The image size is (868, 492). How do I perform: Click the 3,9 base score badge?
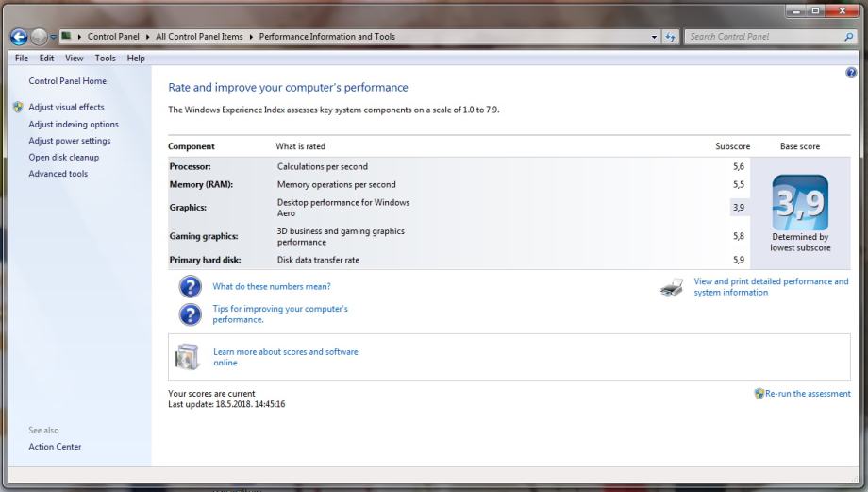coord(800,203)
